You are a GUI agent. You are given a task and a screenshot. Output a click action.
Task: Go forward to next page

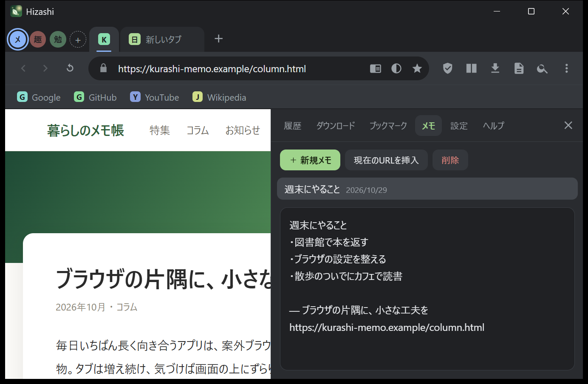tap(45, 68)
